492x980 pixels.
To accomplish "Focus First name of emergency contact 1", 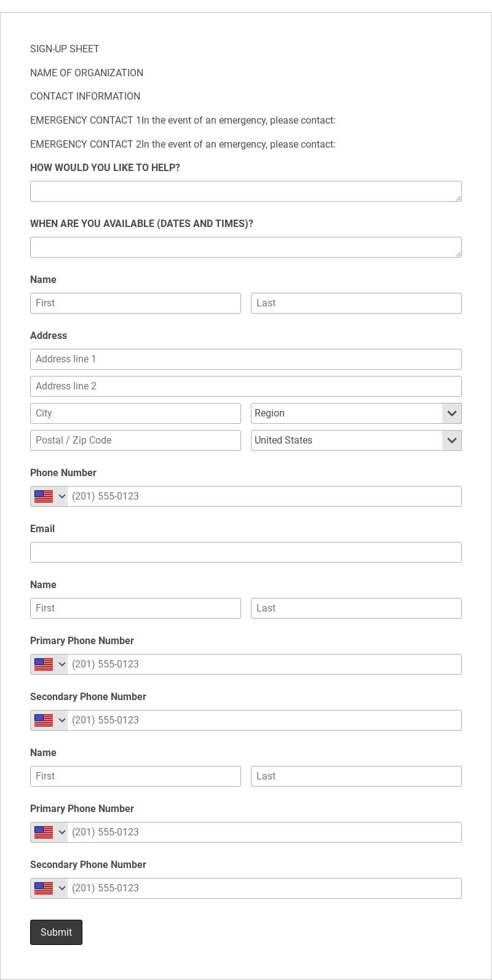I will (x=135, y=608).
